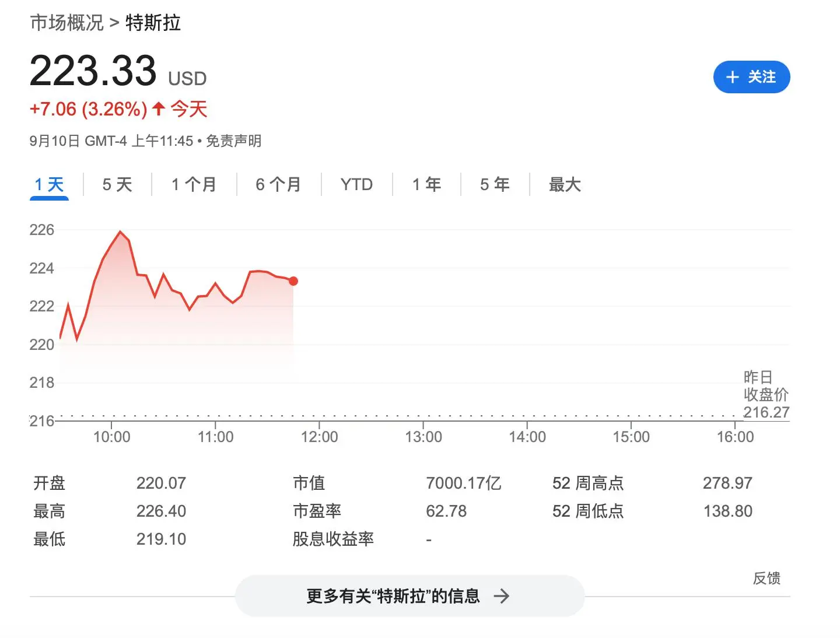The image size is (840, 638).
Task: Open the 市场概况 breadcrumb link
Action: pyautogui.click(x=66, y=23)
